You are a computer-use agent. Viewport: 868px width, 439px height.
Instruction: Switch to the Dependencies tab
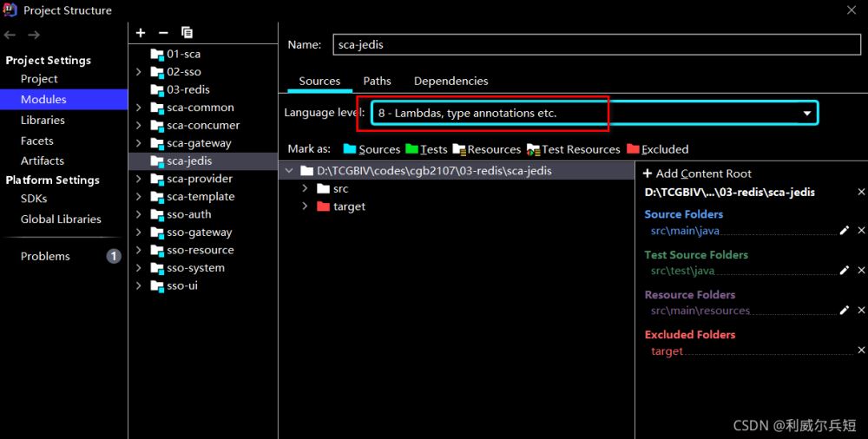click(x=451, y=81)
